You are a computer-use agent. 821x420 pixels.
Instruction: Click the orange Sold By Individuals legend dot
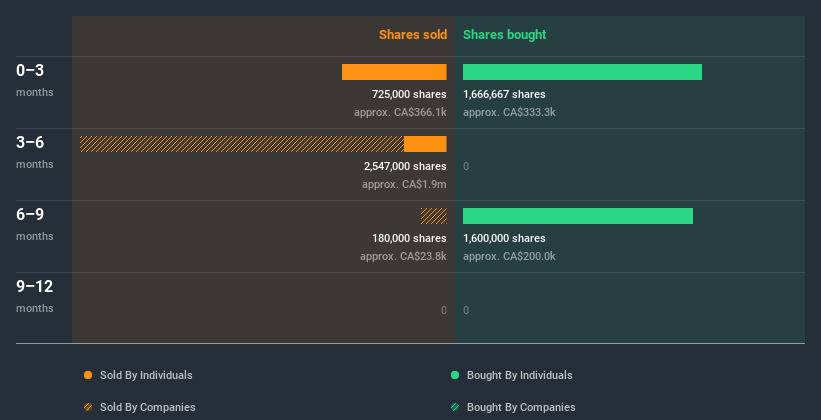[88, 375]
